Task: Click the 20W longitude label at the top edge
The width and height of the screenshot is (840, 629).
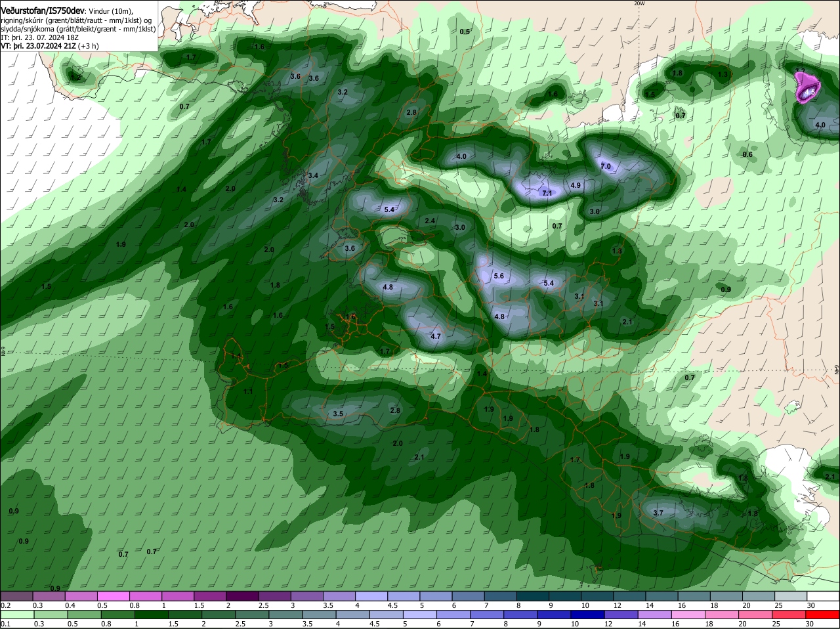Action: point(639,3)
